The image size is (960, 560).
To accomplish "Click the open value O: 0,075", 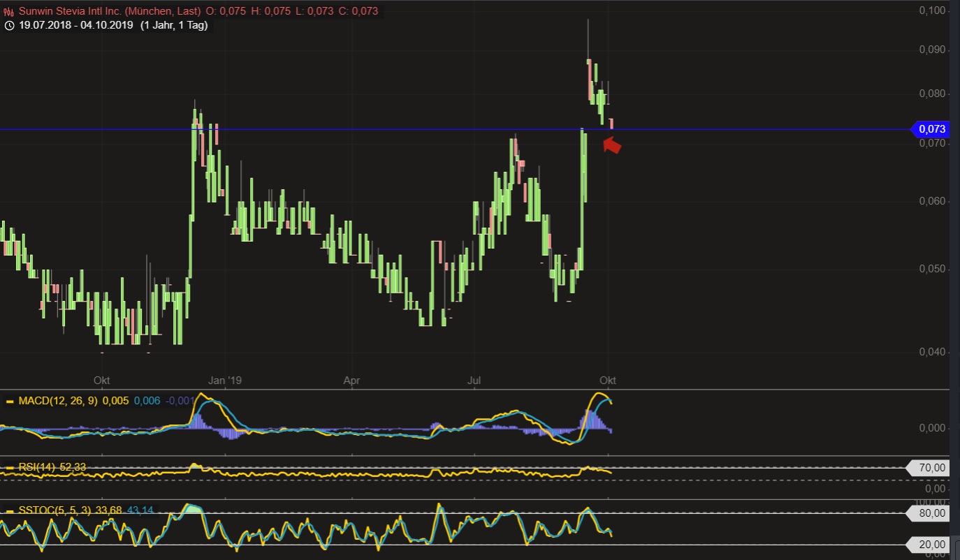I will coord(225,11).
